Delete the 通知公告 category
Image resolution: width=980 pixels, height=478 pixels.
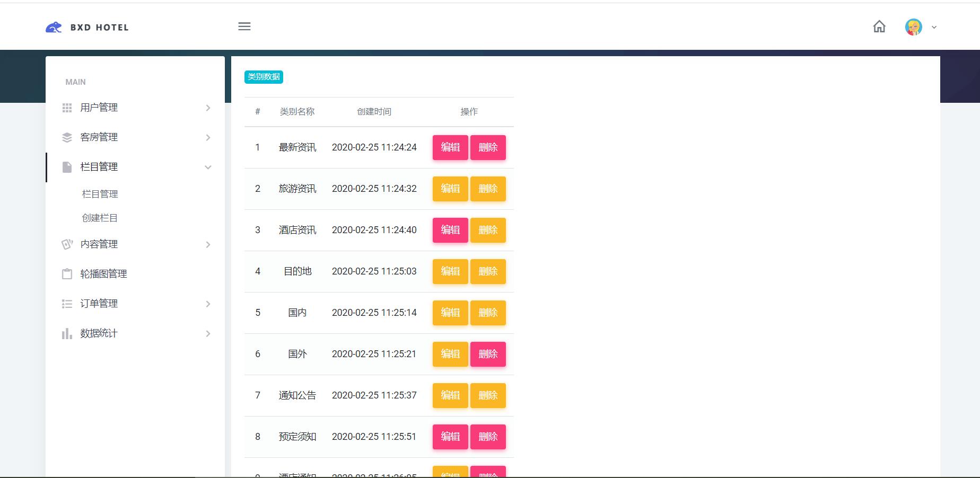(x=488, y=395)
